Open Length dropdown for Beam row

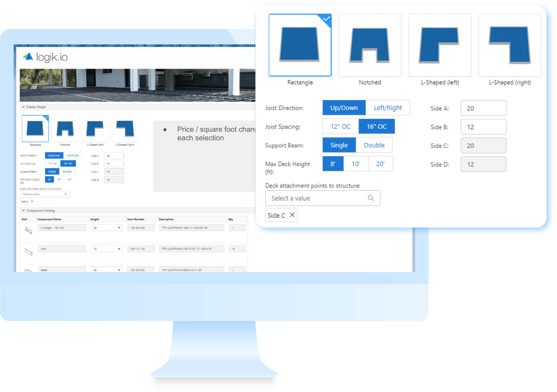click(107, 270)
